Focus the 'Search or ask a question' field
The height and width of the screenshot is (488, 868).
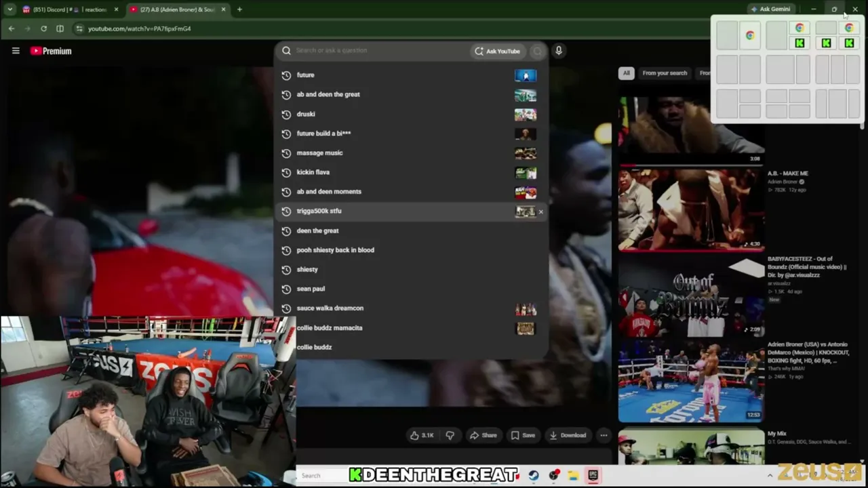pyautogui.click(x=380, y=51)
